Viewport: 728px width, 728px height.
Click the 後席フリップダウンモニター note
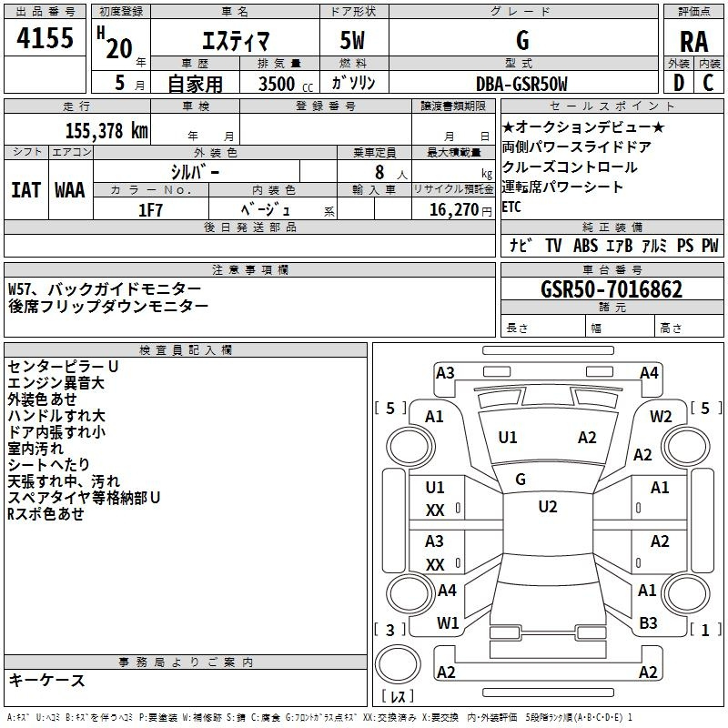coord(108,306)
